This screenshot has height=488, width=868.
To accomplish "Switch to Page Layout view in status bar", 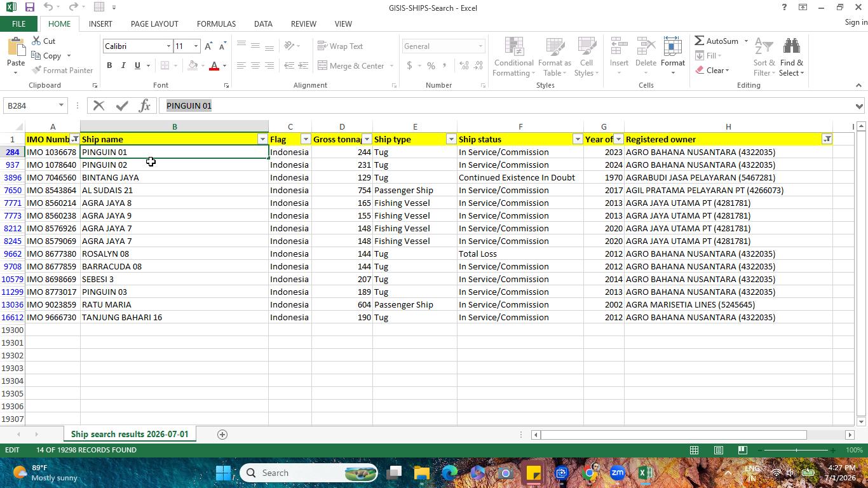I will 718,451.
